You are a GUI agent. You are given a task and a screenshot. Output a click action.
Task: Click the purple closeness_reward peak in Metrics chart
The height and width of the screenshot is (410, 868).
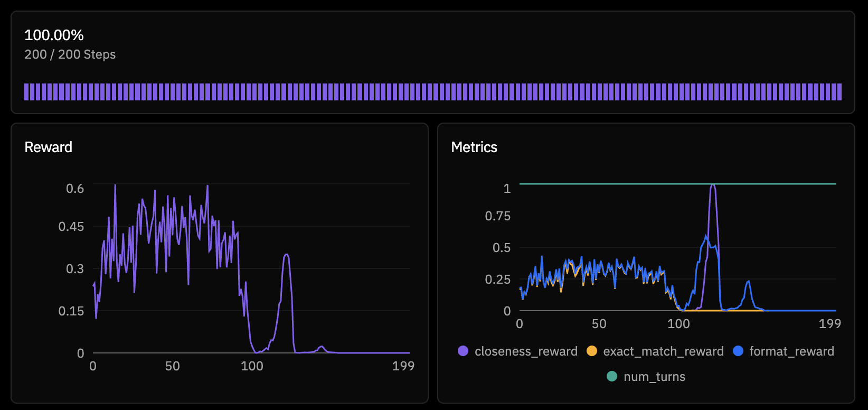[713, 185]
